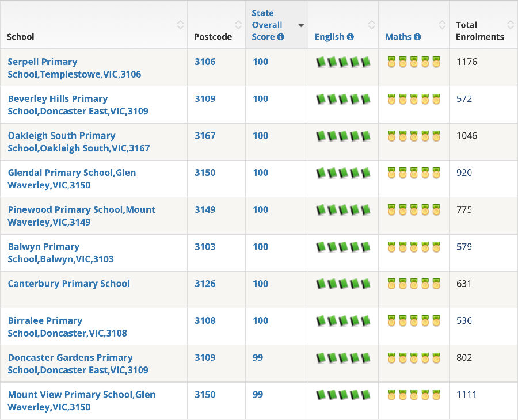Sort table by Postcode column arrows
518x420 pixels.
(x=238, y=25)
